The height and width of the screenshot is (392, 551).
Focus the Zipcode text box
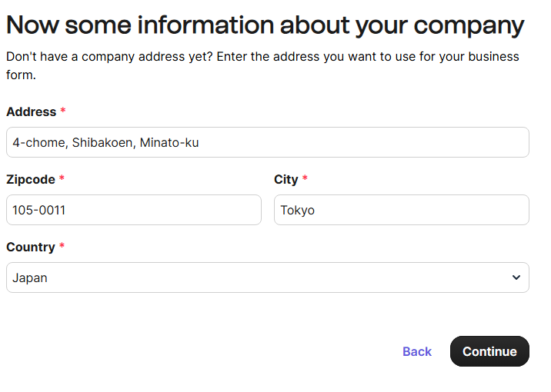[x=133, y=210]
